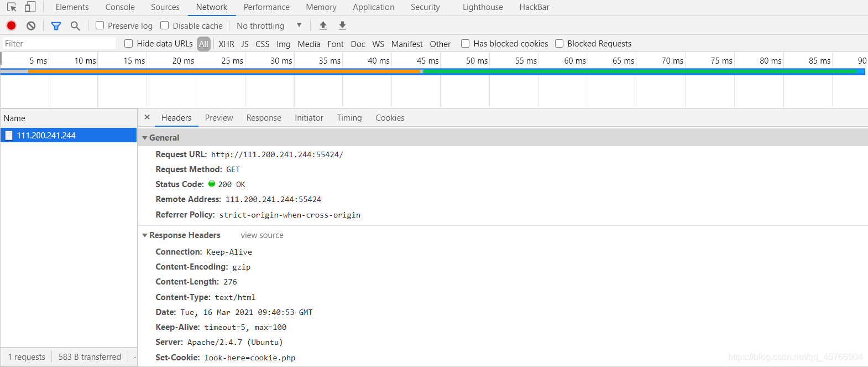Filter requests by XHR
The image size is (868, 367).
coord(226,44)
